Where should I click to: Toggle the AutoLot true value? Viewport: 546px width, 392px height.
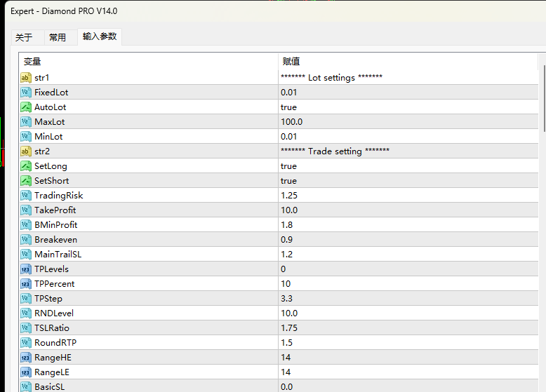click(x=288, y=107)
